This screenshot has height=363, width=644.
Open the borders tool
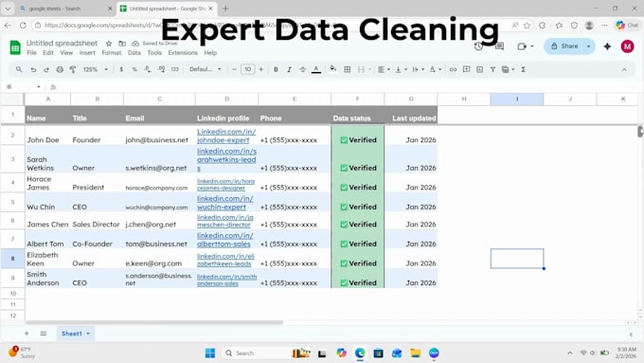(x=347, y=69)
